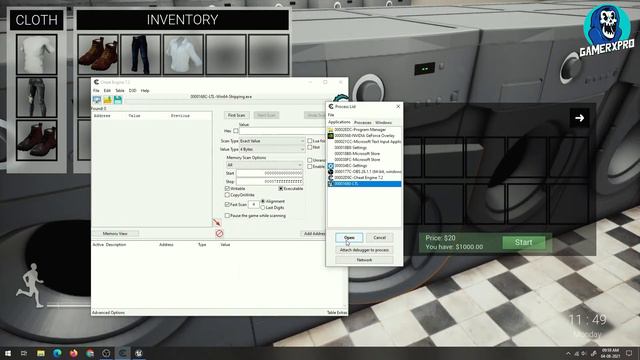Image resolution: width=640 pixels, height=360 pixels.
Task: Select equipped white t-shirt in Cloth panel
Action: point(37,54)
